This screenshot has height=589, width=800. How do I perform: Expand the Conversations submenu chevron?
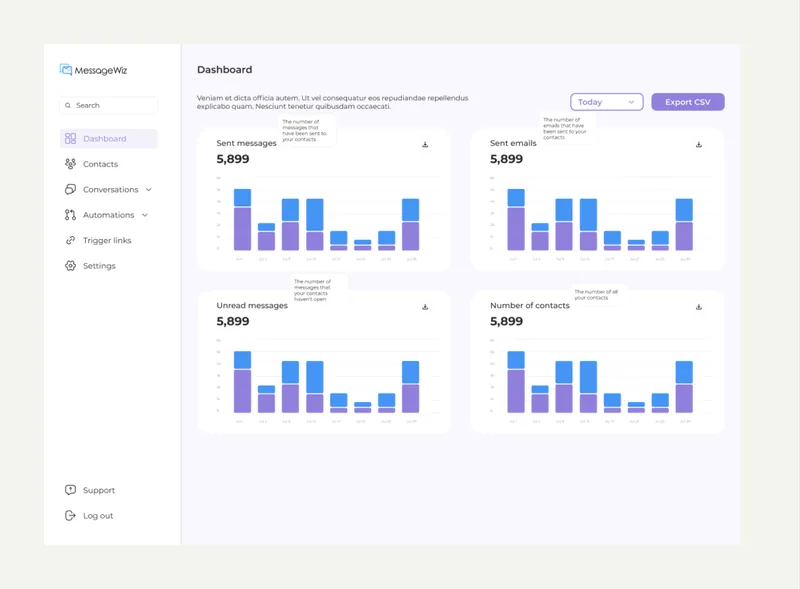point(148,189)
